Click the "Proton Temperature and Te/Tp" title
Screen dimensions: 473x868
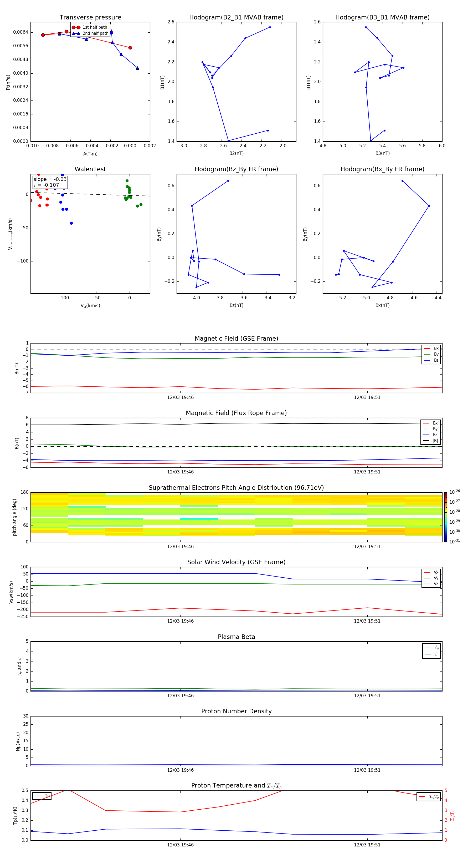coord(236,786)
